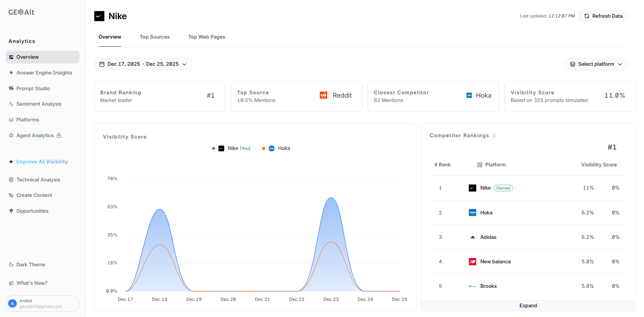
Task: Click the Visibility Score 11.0% card
Action: pyautogui.click(x=570, y=97)
